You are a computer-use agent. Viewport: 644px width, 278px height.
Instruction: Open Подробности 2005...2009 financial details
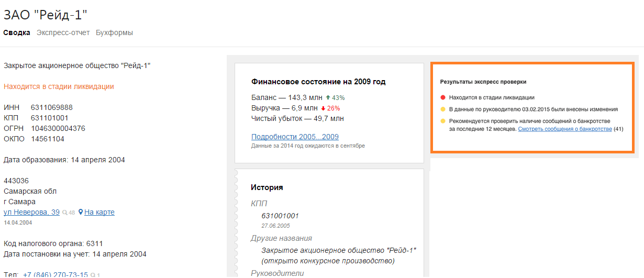295,137
